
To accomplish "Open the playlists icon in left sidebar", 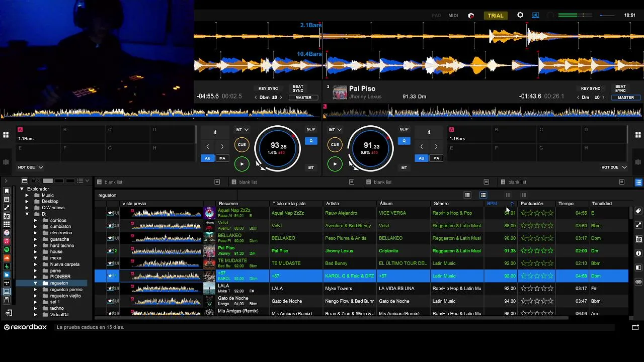I will coord(7,199).
